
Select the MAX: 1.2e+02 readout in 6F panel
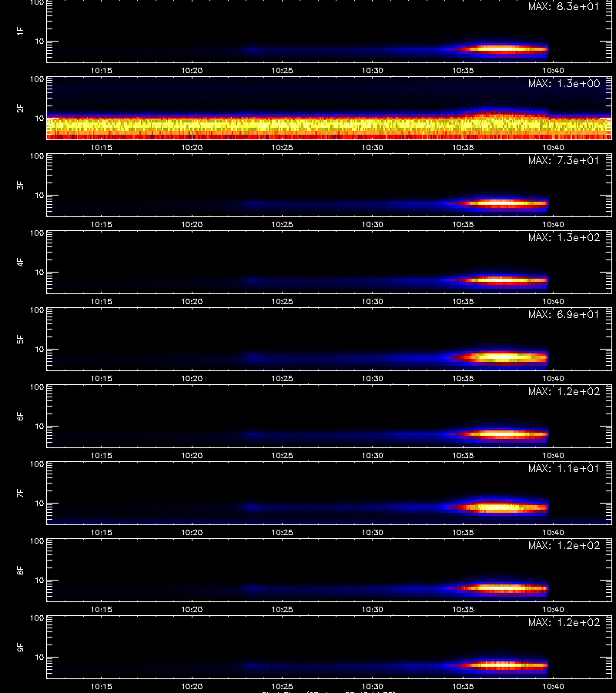(564, 392)
